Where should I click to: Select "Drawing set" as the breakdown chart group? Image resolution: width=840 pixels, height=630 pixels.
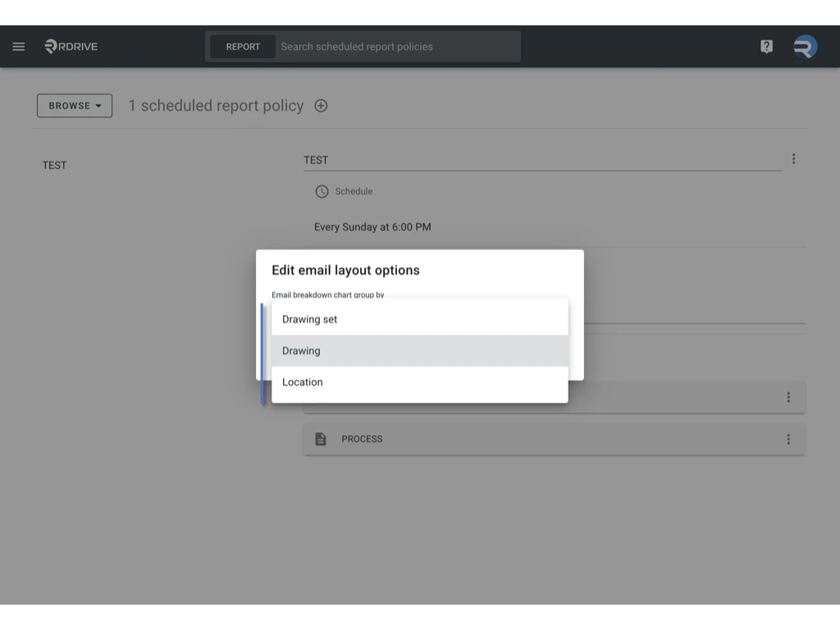(309, 319)
